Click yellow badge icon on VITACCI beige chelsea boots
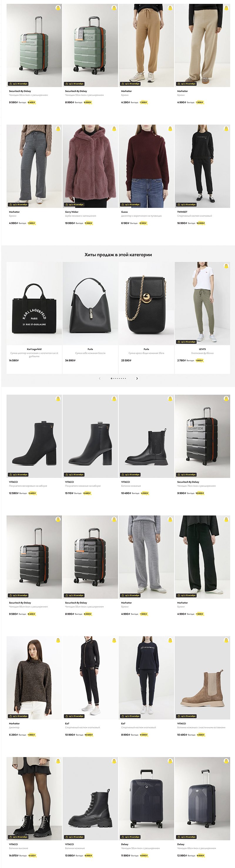 pos(226,640)
